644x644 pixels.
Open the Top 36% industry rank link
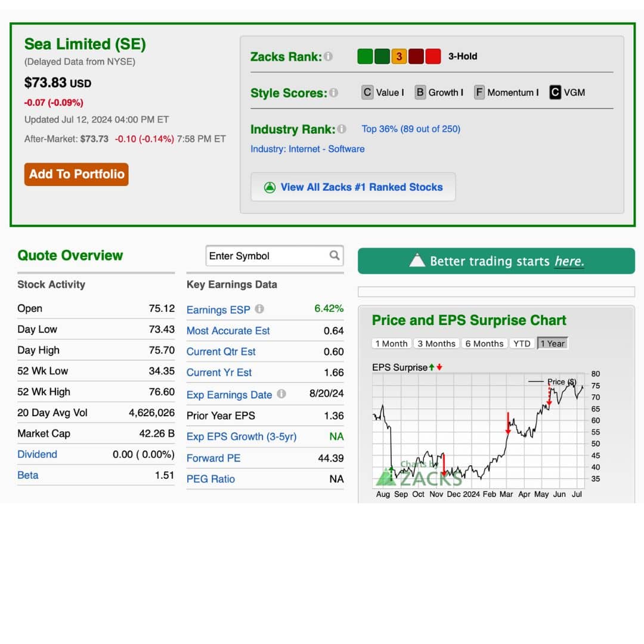411,129
